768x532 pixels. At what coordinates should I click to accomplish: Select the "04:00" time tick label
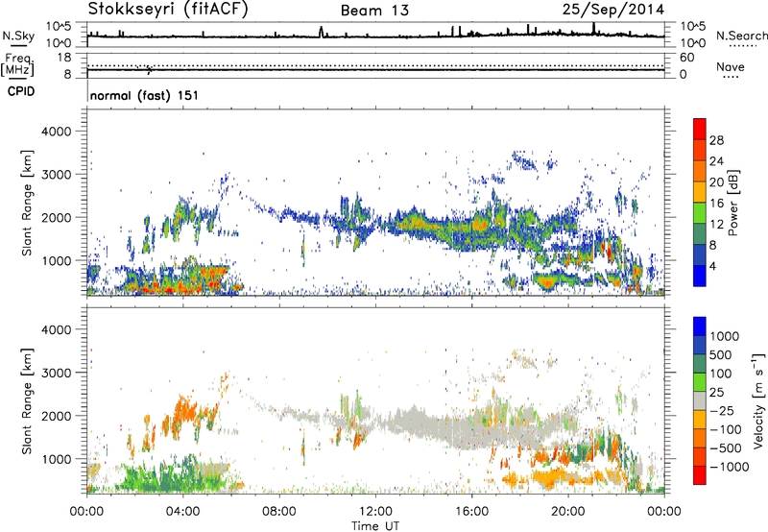click(x=182, y=512)
